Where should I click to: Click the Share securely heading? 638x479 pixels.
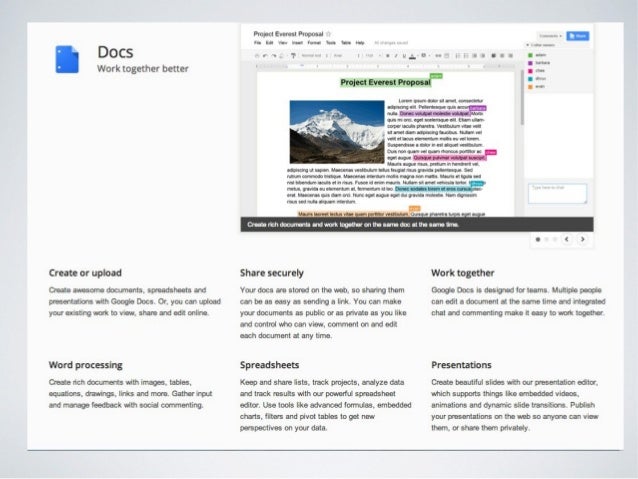pos(272,273)
